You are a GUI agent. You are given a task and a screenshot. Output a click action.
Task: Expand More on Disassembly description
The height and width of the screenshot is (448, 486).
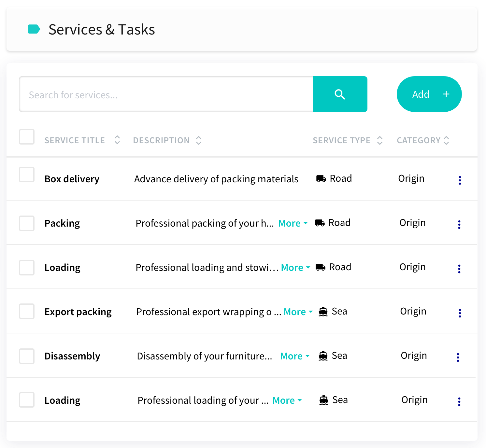coord(295,356)
